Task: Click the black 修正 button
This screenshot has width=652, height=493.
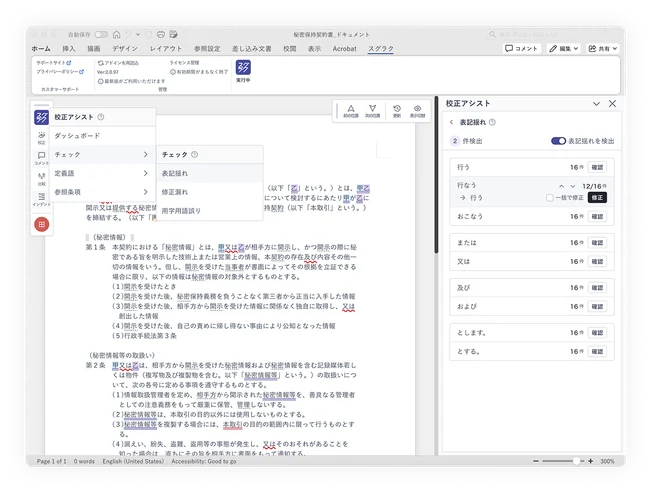Action: click(x=597, y=197)
